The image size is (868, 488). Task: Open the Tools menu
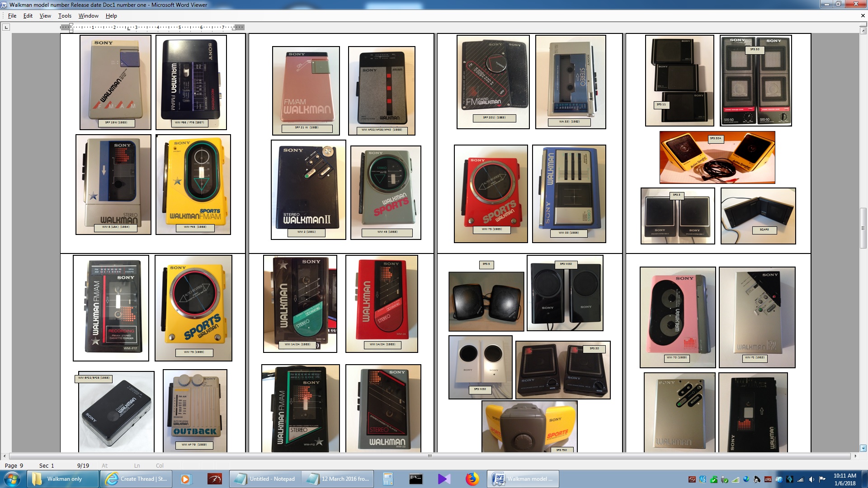pos(65,16)
